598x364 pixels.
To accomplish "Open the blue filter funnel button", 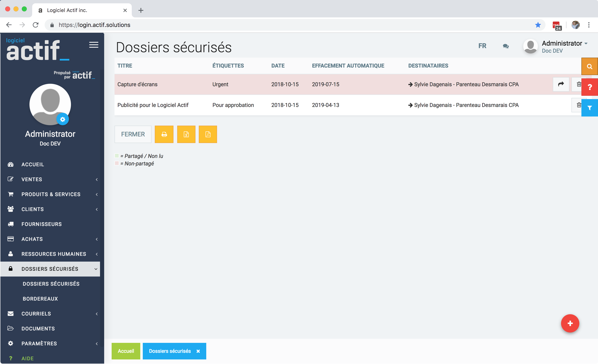I will tap(589, 108).
